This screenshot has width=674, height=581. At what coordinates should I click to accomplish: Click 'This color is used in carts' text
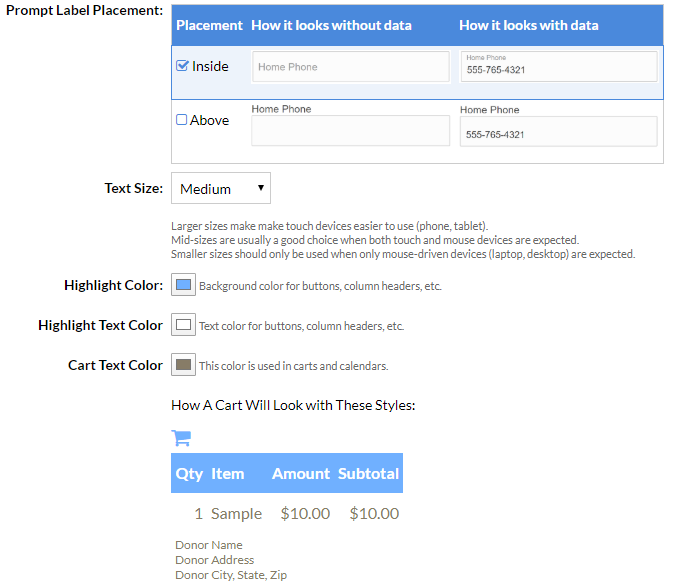[x=294, y=366]
